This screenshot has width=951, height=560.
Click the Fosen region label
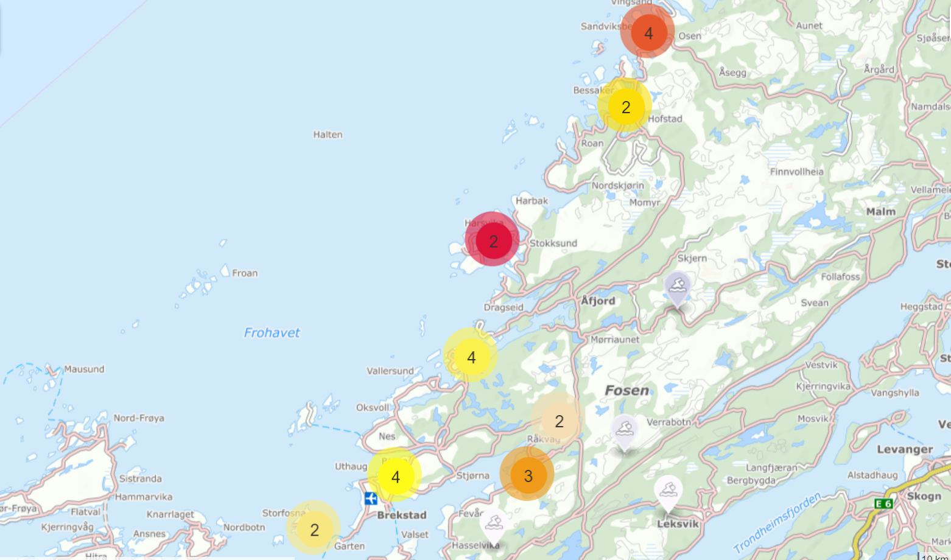point(626,390)
